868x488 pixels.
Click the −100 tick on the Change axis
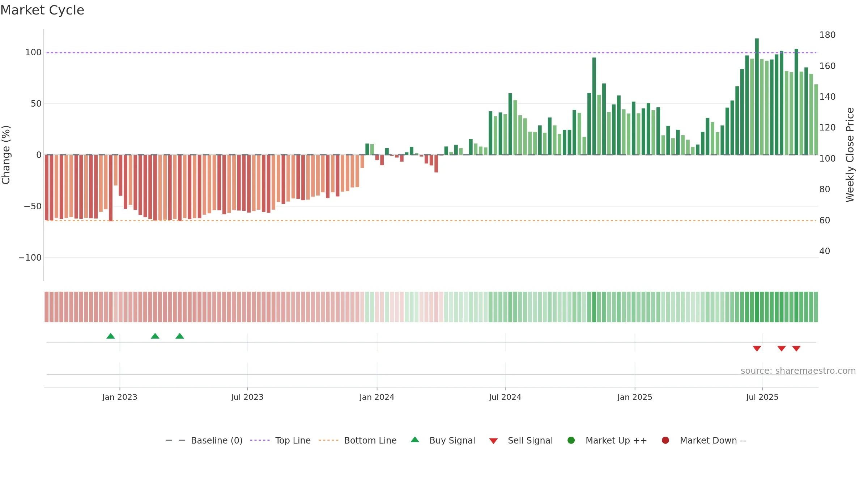[30, 258]
